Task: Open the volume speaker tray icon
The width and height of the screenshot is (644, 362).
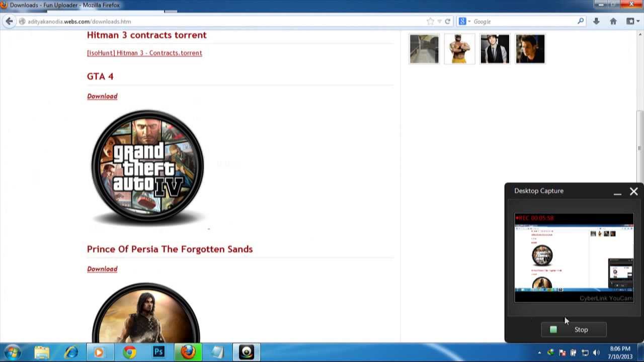Action: point(597,353)
